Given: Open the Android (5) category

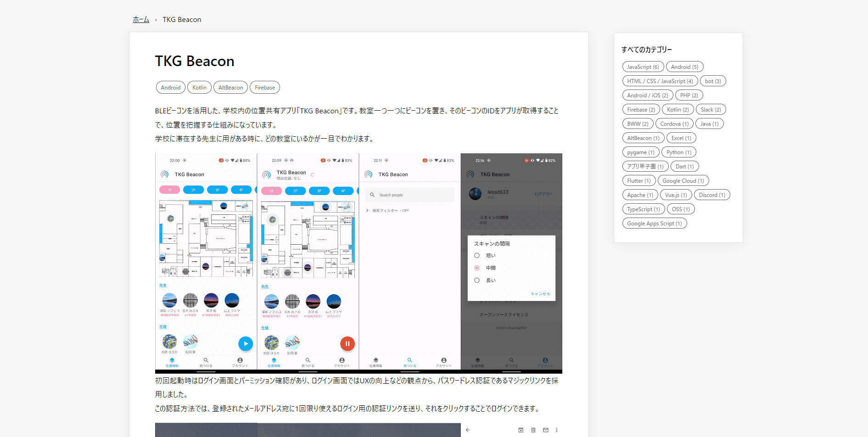Looking at the screenshot, I should click(x=685, y=67).
